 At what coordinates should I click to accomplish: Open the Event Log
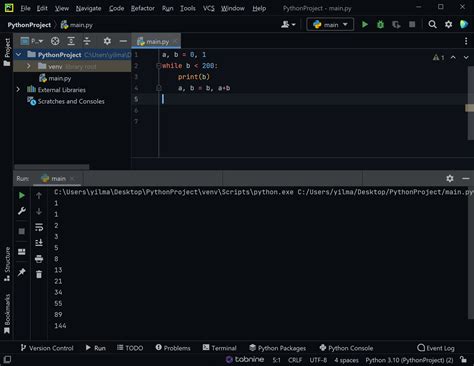(x=436, y=348)
